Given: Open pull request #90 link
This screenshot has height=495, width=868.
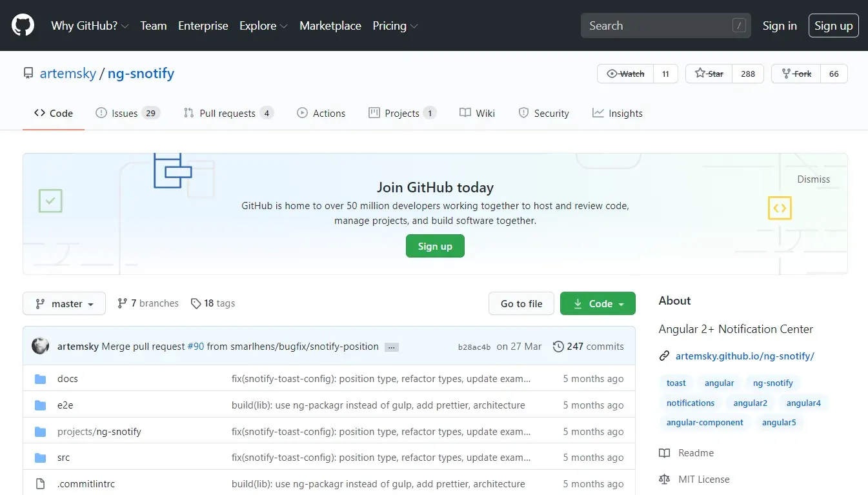Looking at the screenshot, I should [x=196, y=347].
